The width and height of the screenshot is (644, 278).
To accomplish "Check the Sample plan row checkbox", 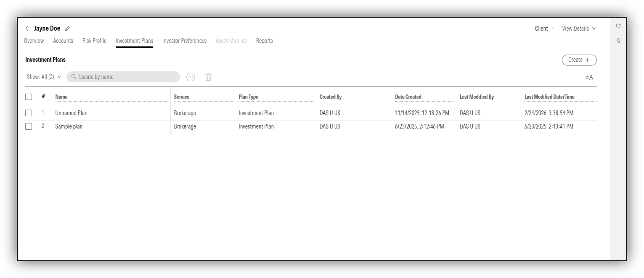I will click(x=29, y=126).
